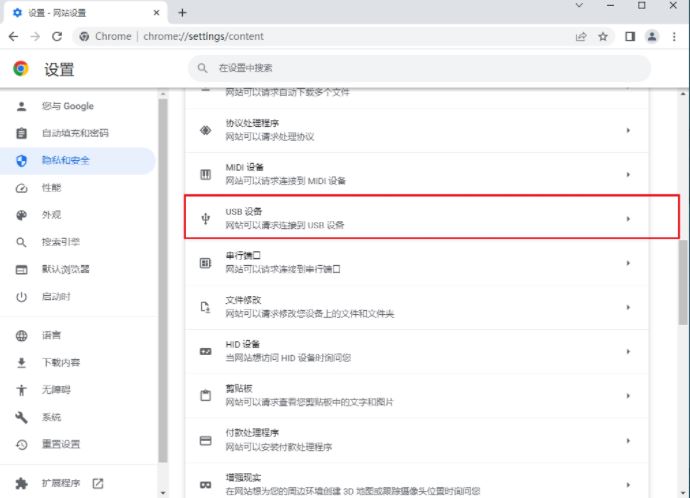Click the search settings field

(x=419, y=68)
